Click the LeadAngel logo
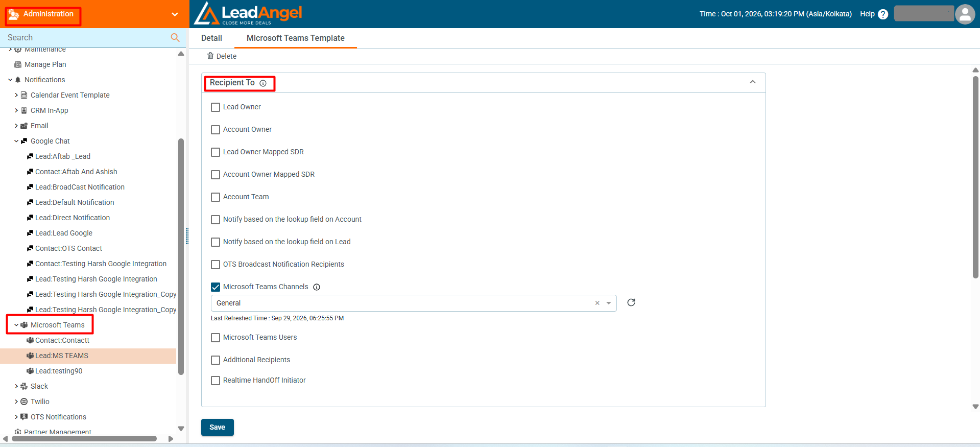Screen dimensions: 980x447 (x=248, y=14)
